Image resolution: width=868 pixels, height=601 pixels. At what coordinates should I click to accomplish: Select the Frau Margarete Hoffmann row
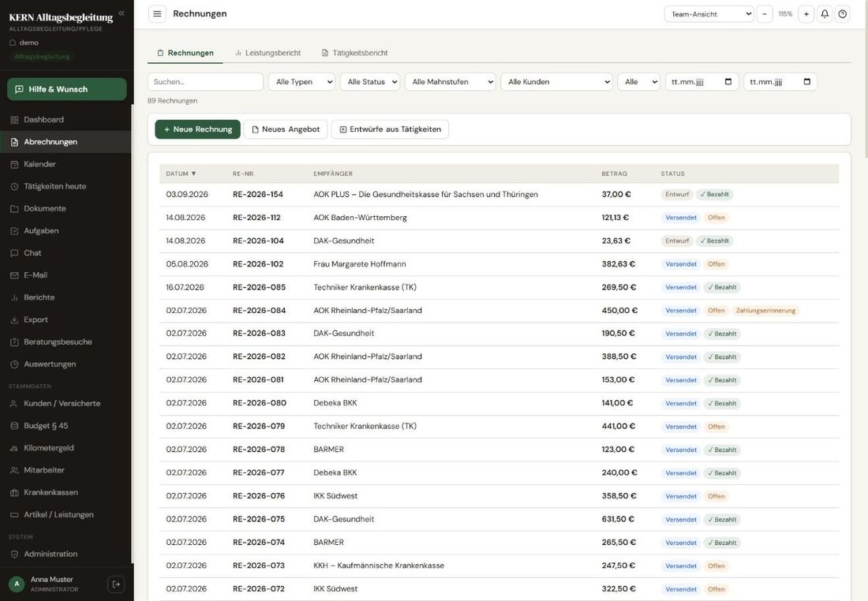499,264
